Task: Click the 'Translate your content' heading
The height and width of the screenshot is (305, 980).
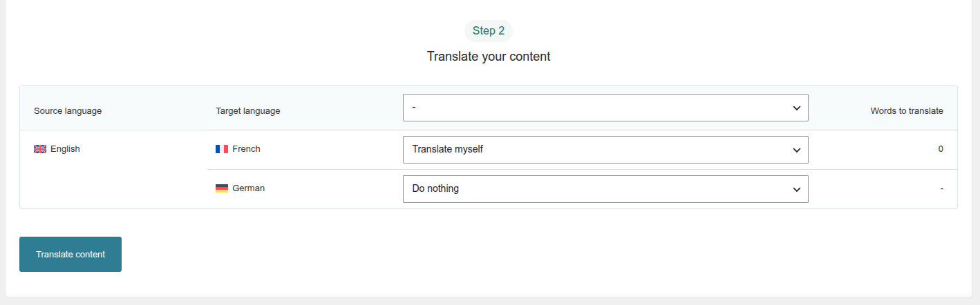Action: [x=489, y=57]
